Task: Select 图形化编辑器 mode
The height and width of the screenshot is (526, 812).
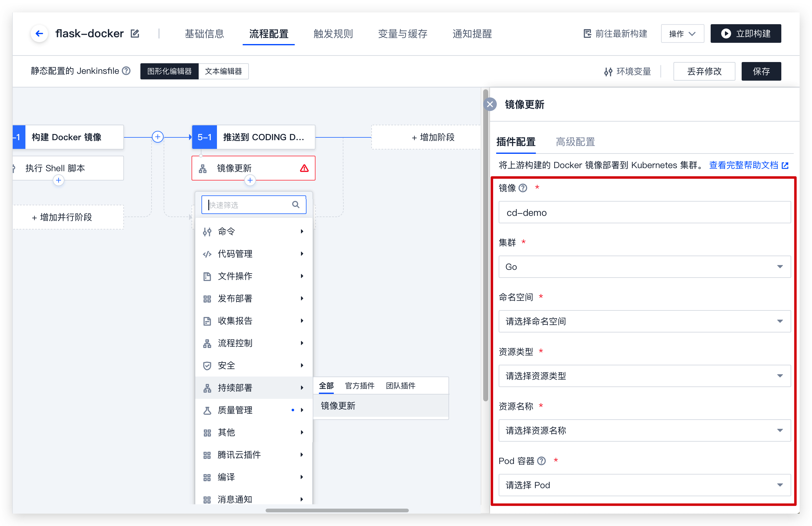Action: [169, 71]
